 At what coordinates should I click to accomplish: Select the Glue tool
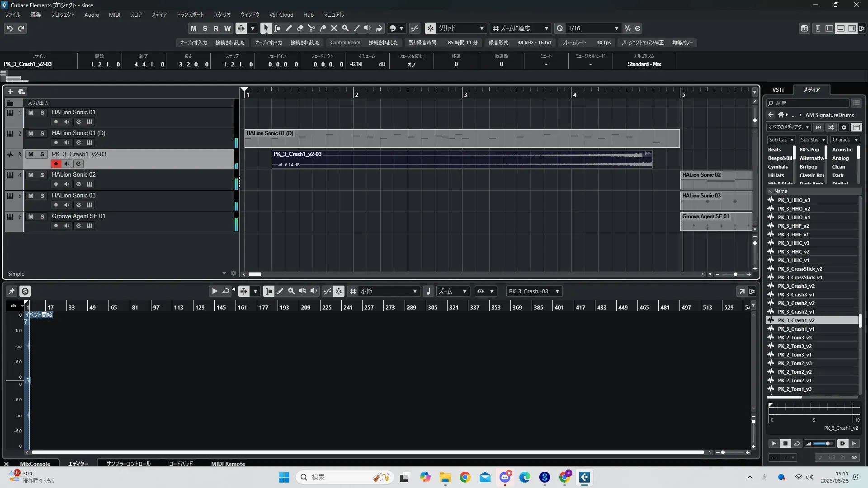(x=322, y=28)
